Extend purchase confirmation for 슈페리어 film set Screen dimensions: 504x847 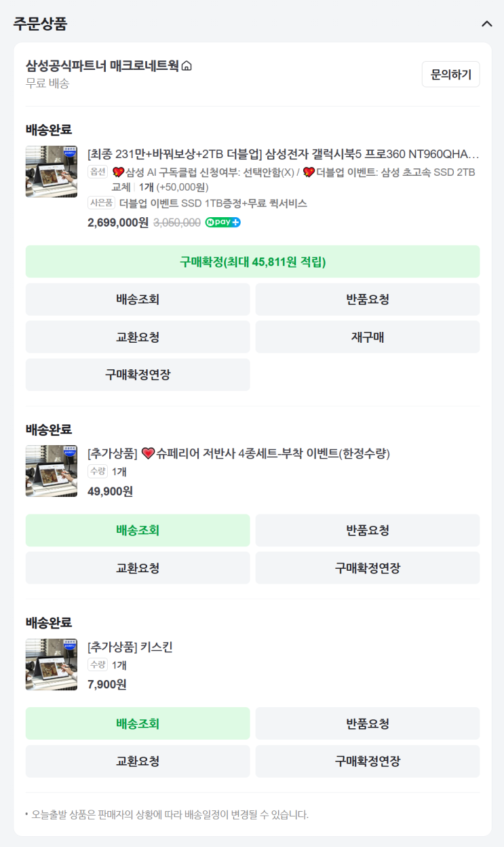368,568
